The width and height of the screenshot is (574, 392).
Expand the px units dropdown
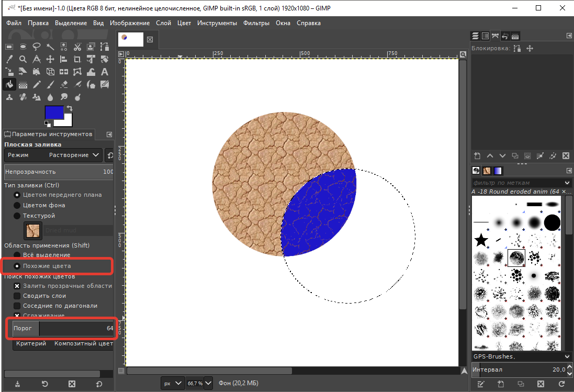click(x=178, y=384)
